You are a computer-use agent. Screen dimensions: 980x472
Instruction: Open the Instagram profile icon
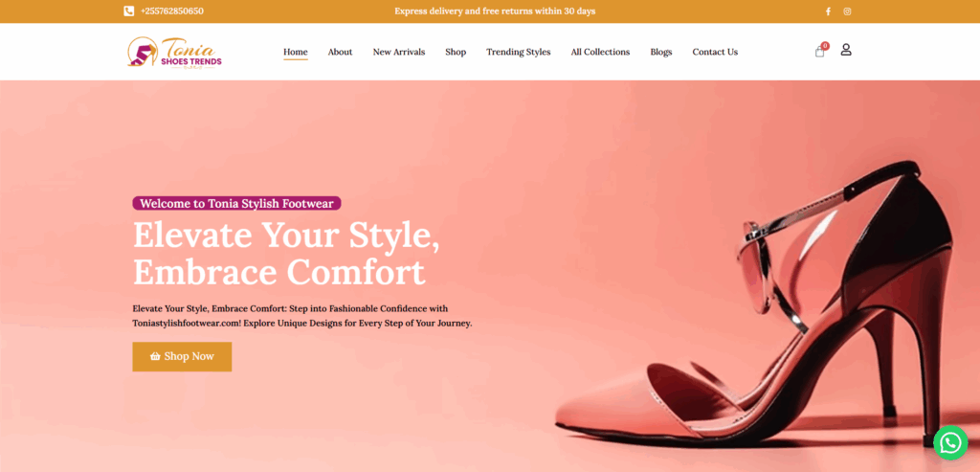coord(848,11)
